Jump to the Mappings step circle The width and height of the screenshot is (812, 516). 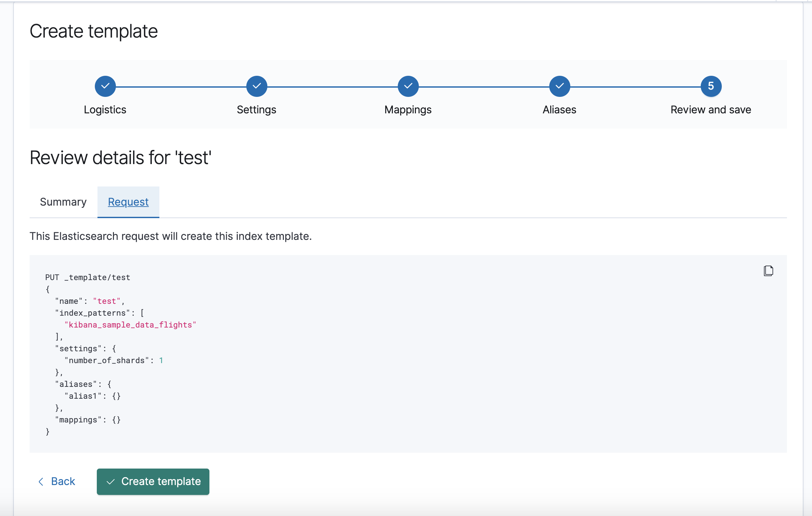[x=408, y=86]
